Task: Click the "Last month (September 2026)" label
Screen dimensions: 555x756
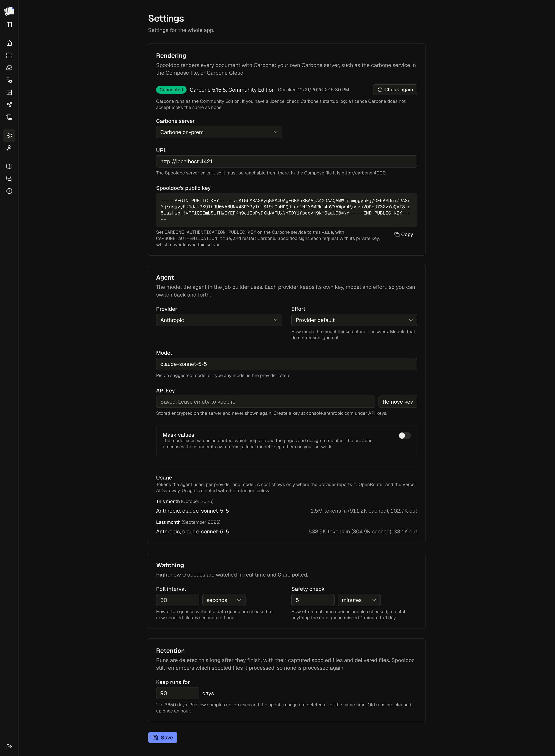Action: (188, 522)
